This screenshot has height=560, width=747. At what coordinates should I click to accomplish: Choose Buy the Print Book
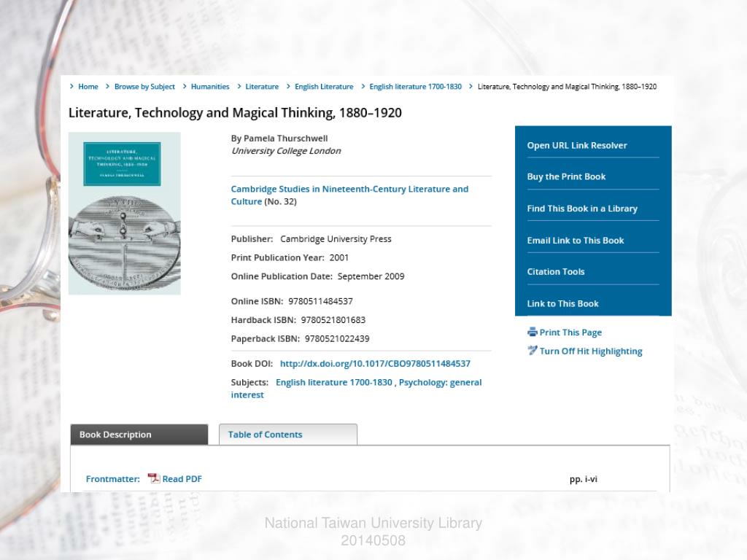(x=566, y=176)
